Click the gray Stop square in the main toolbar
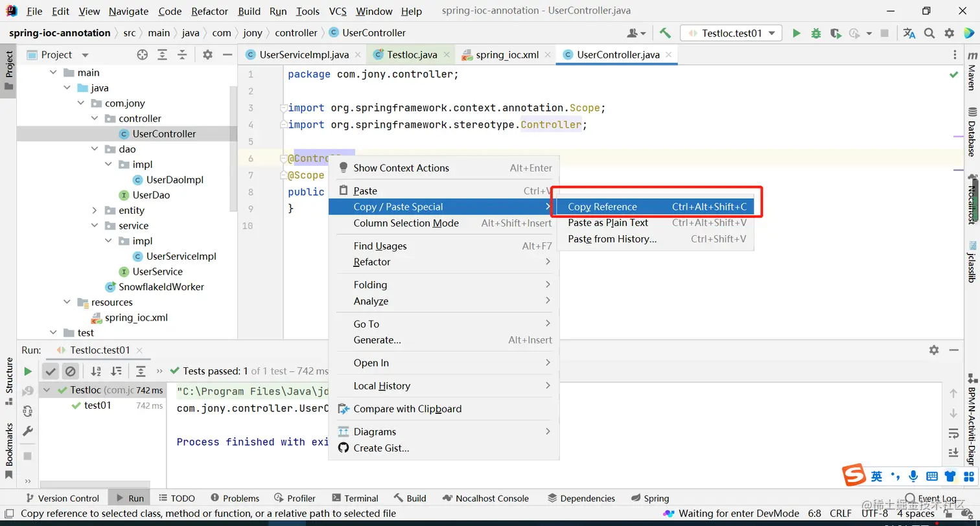980x526 pixels. [x=885, y=33]
